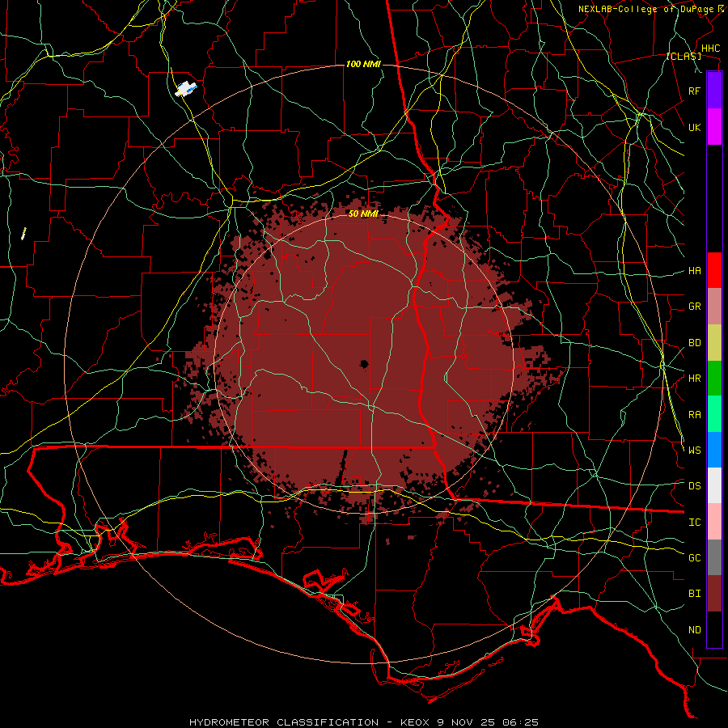Viewport: 728px width, 728px height.
Task: Click the RA legend label
Action: click(694, 415)
